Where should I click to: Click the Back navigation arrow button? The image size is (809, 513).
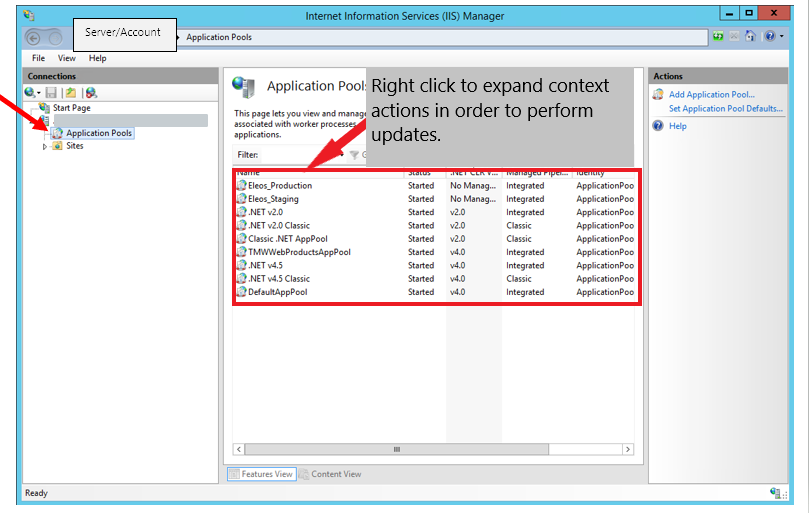[x=34, y=38]
